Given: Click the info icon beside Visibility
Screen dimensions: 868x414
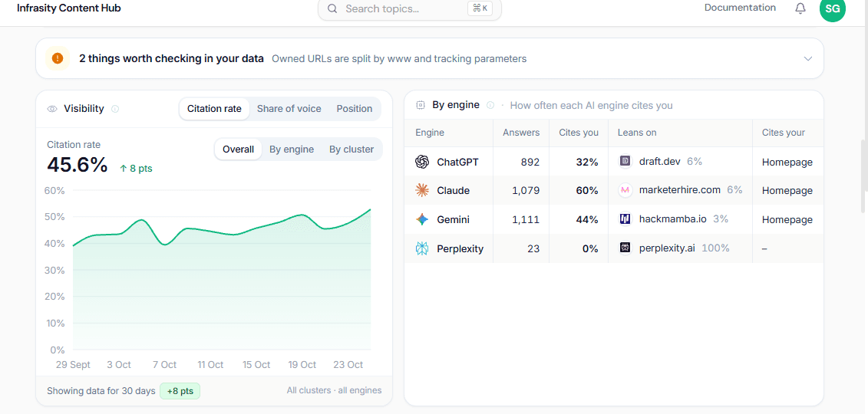Looking at the screenshot, I should (115, 109).
